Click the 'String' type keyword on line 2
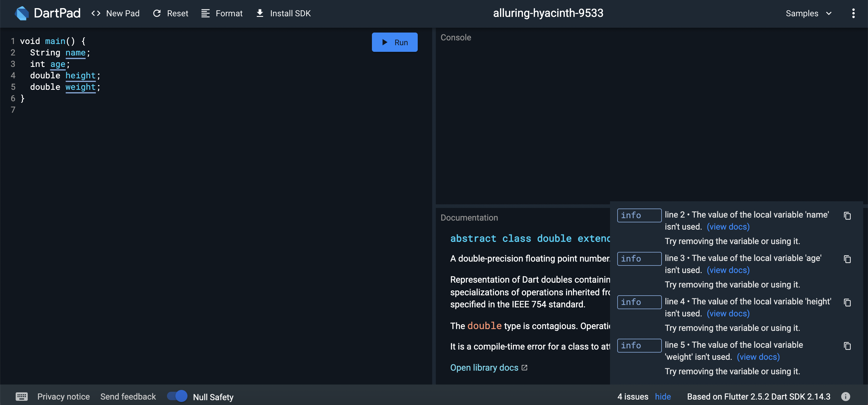The width and height of the screenshot is (868, 405). [45, 52]
